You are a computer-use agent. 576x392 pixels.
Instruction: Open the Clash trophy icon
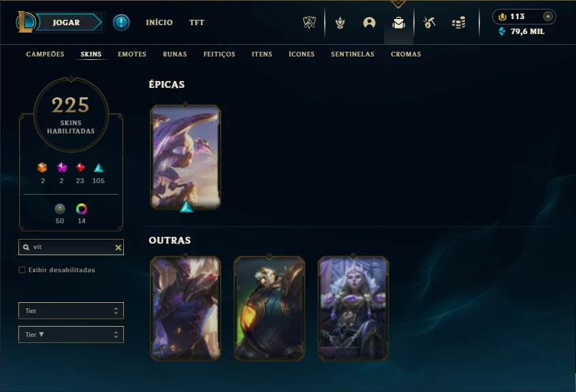coord(309,22)
